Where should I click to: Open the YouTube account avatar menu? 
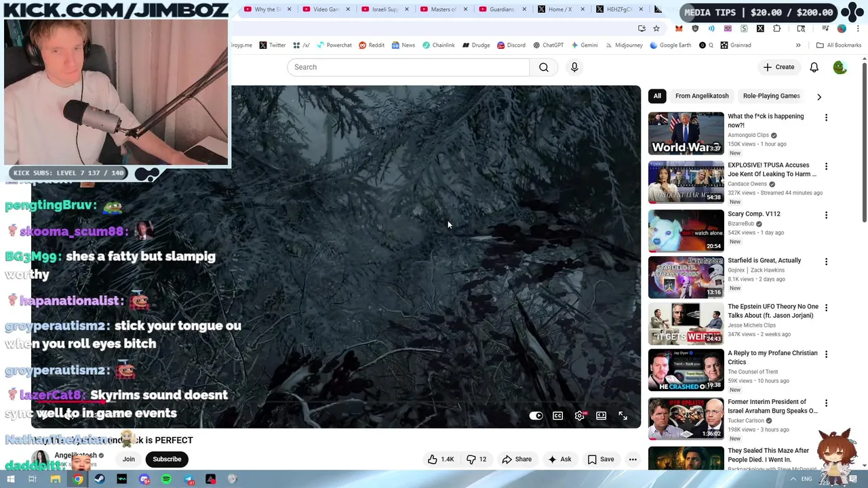pos(840,67)
